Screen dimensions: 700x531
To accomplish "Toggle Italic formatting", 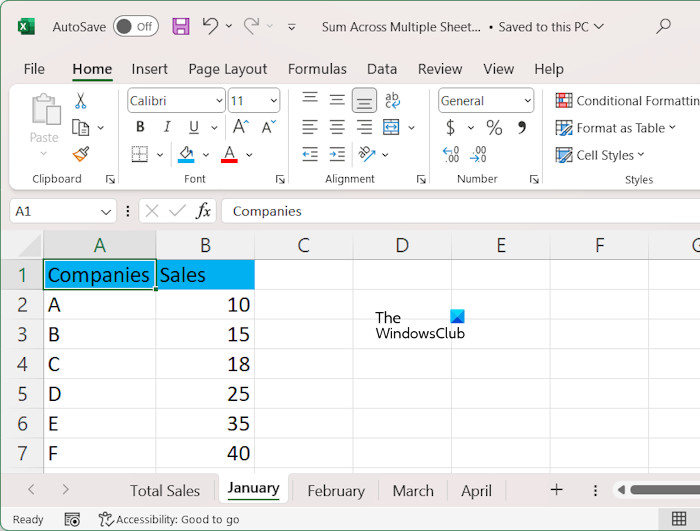I will coord(165,127).
